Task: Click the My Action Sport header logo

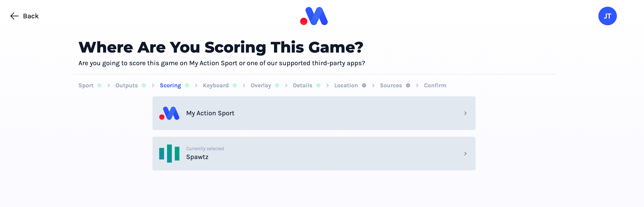Action: pyautogui.click(x=314, y=16)
